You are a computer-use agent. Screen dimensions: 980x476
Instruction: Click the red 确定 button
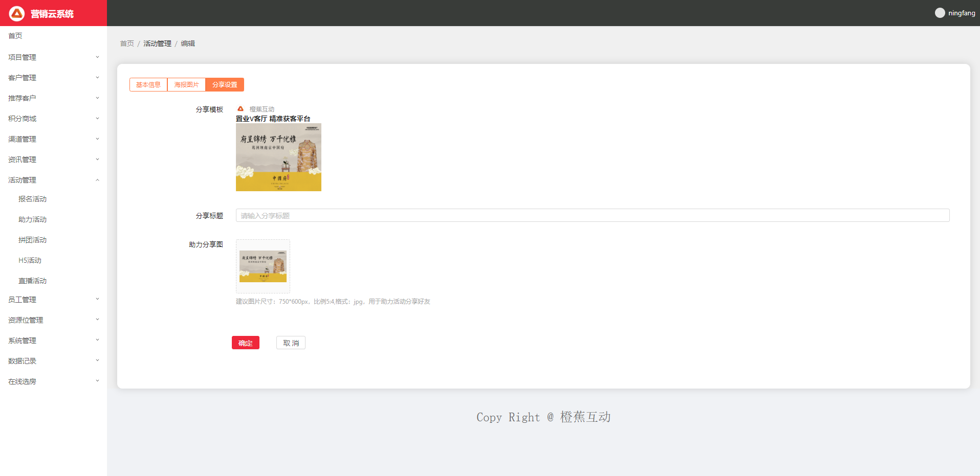[246, 343]
